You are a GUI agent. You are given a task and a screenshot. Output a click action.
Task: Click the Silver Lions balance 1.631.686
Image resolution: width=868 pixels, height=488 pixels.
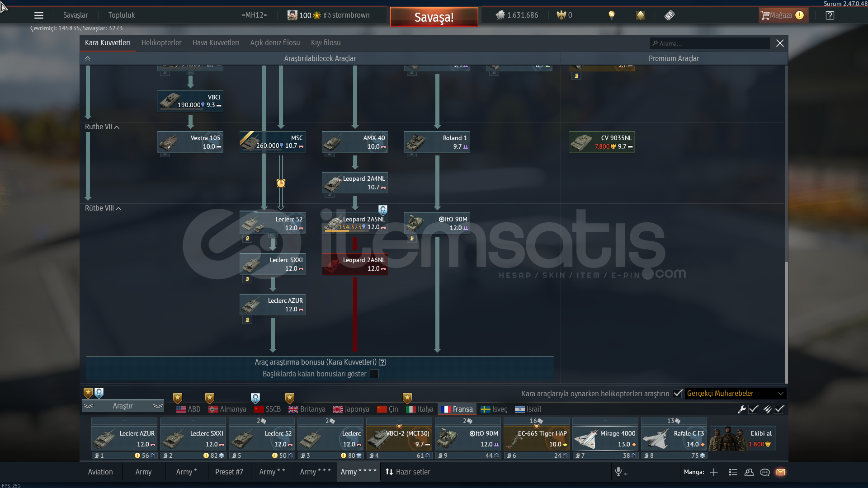[x=517, y=15]
